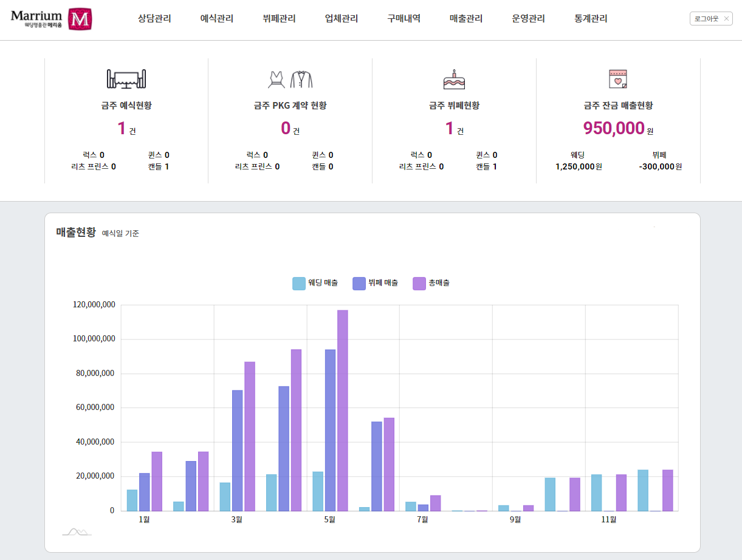Click the 금주 예식현황 count number

click(x=122, y=128)
